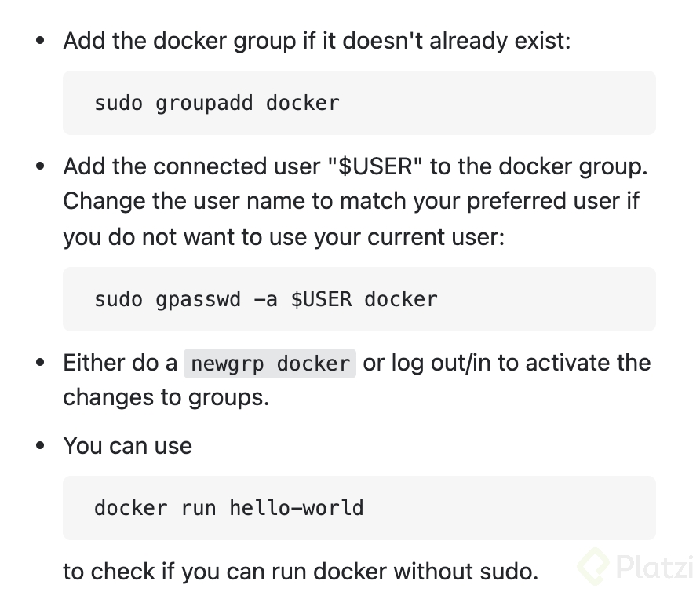Click the word 'groupadd' in the first command
The image size is (700, 592).
(204, 103)
